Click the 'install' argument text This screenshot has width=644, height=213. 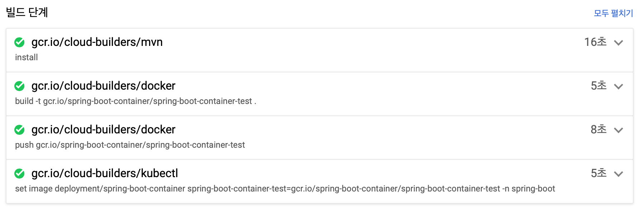26,57
